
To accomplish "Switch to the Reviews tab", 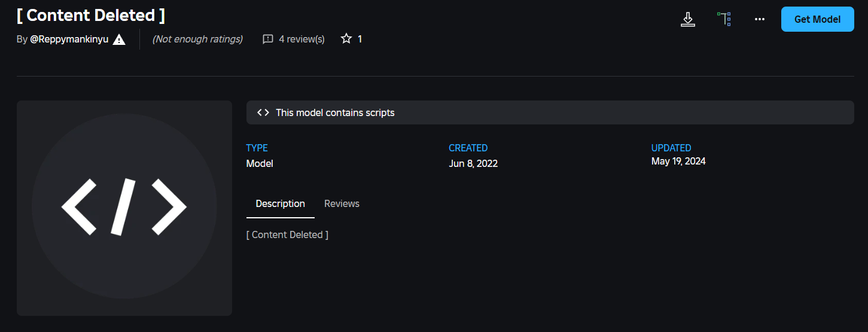I will [342, 204].
